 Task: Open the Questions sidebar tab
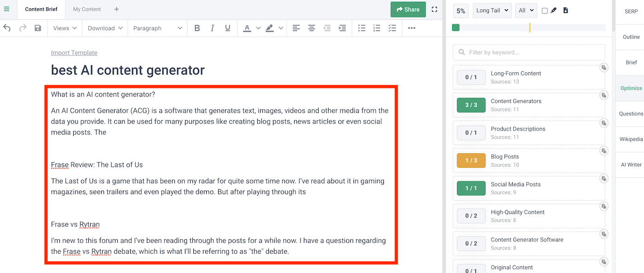pyautogui.click(x=631, y=114)
